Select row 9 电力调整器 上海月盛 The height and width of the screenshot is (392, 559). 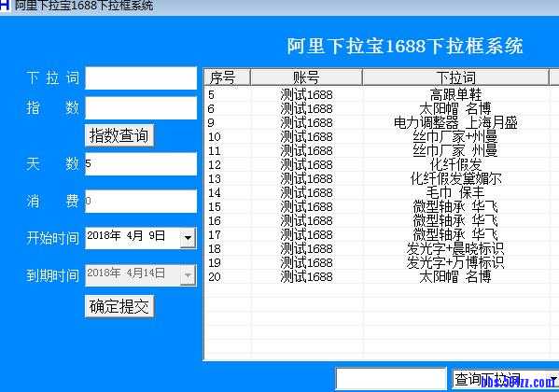click(382, 122)
